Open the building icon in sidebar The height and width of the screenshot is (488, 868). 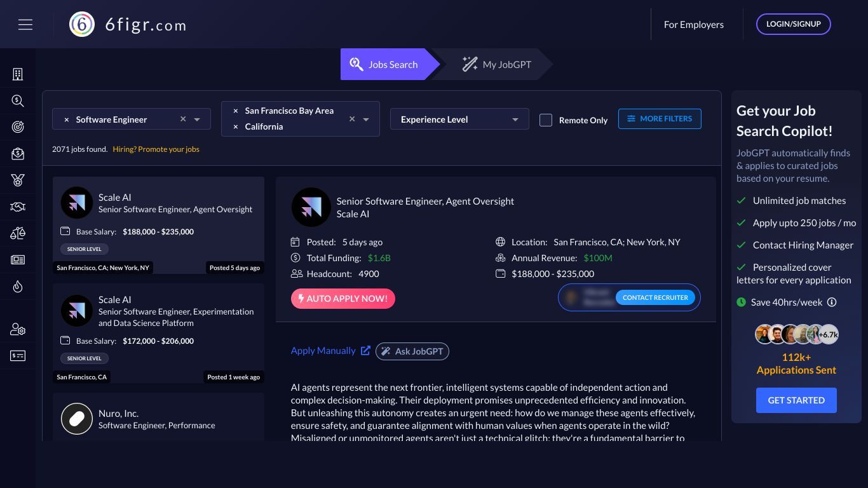18,74
